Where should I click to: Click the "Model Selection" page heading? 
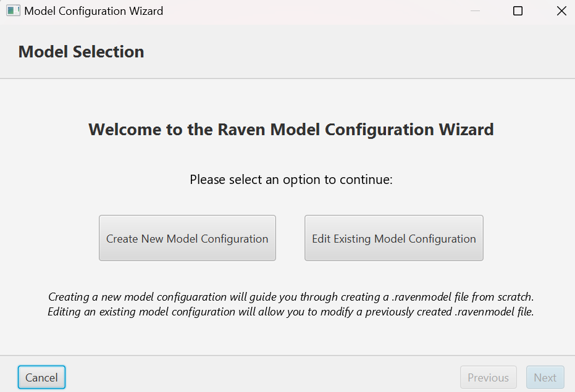[x=81, y=52]
